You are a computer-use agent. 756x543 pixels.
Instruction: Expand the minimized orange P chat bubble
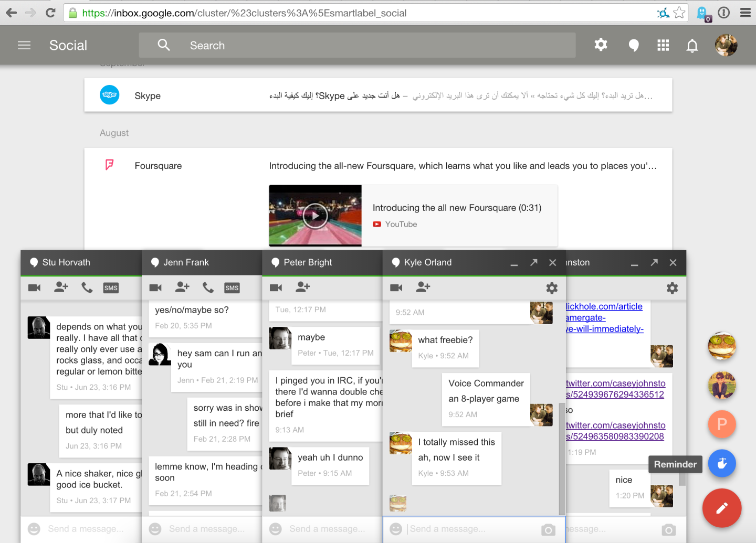point(722,424)
